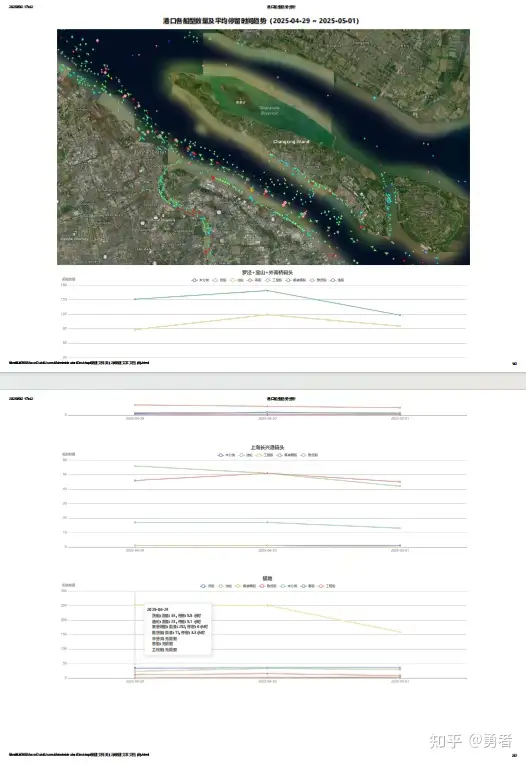This screenshot has height=764, width=526.
Task: Toggle the last legend marker in the 锚地 chart
Action: 320,586
